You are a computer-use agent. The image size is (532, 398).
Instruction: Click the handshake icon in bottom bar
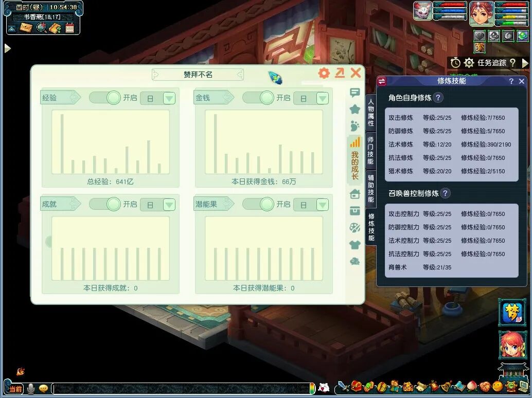pos(485,387)
